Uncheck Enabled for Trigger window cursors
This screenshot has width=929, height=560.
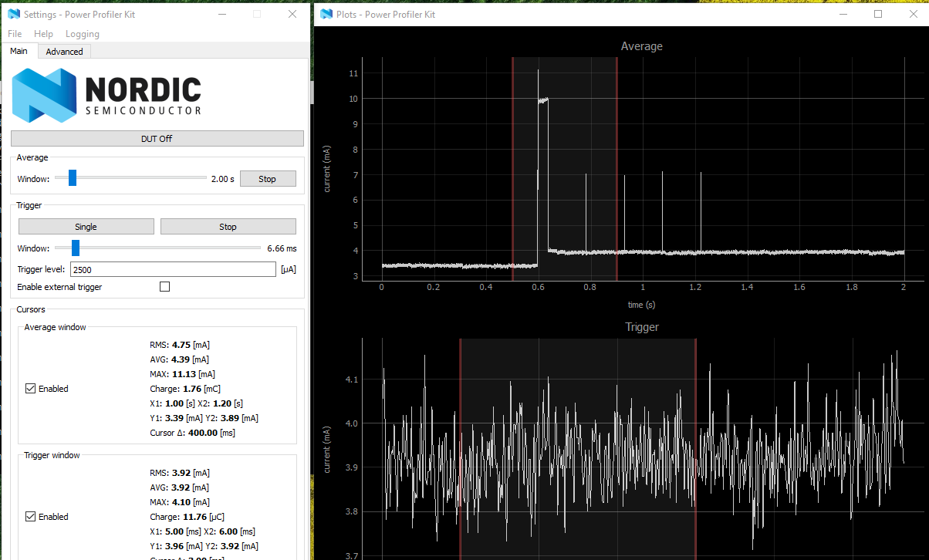pyautogui.click(x=32, y=517)
